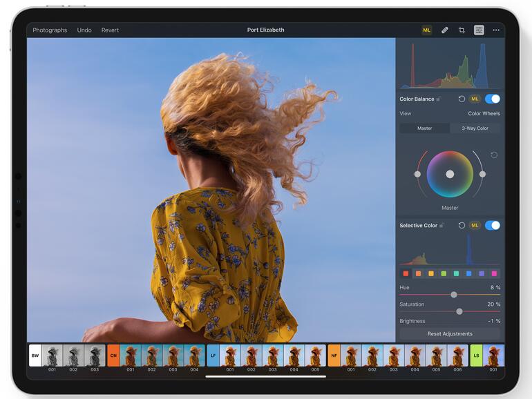Go back to Photographs
532x399 pixels.
coord(50,30)
